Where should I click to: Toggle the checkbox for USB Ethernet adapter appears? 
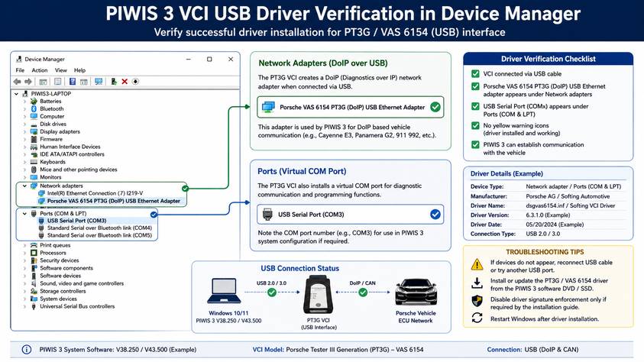coord(475,86)
